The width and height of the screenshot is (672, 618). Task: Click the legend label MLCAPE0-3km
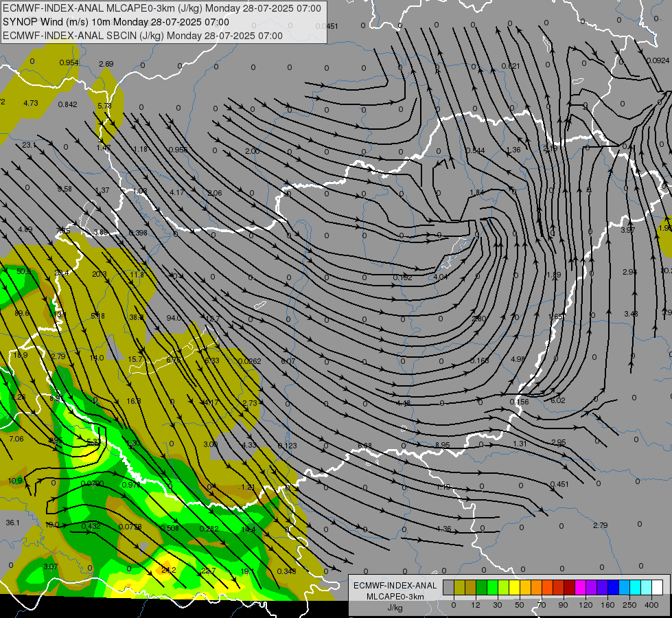tap(395, 597)
